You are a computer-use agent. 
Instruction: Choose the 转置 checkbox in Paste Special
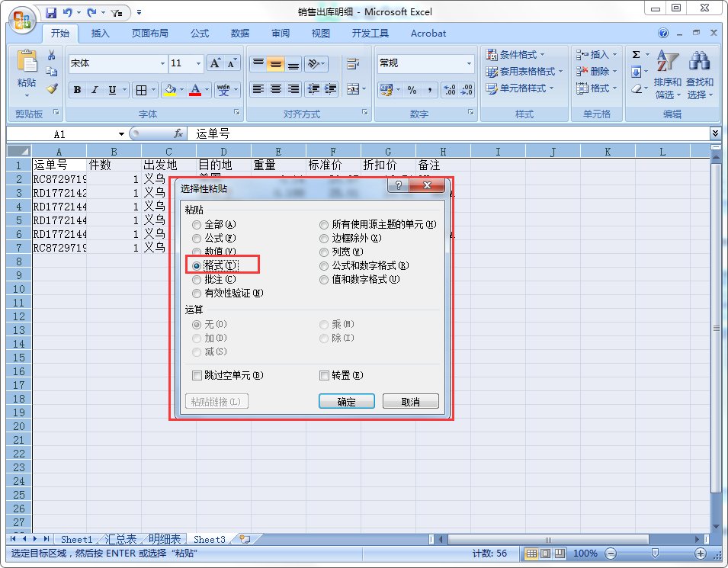click(325, 375)
